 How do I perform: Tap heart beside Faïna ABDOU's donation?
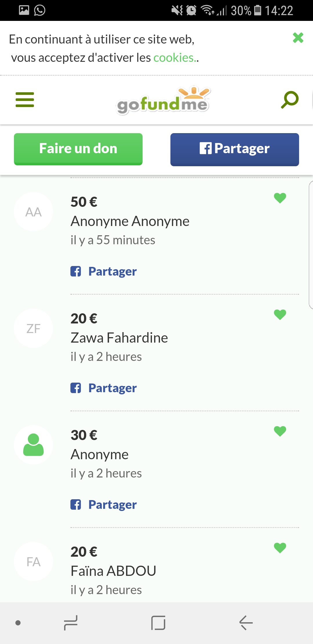(280, 548)
